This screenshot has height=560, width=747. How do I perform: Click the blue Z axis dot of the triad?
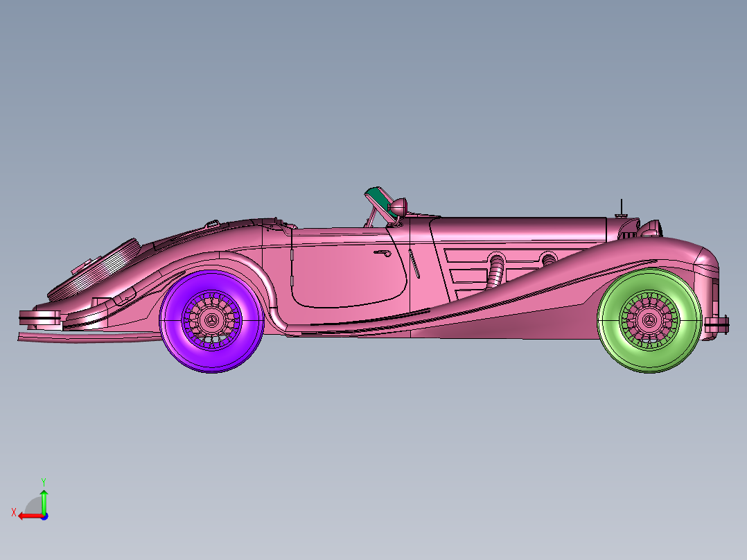[x=45, y=516]
